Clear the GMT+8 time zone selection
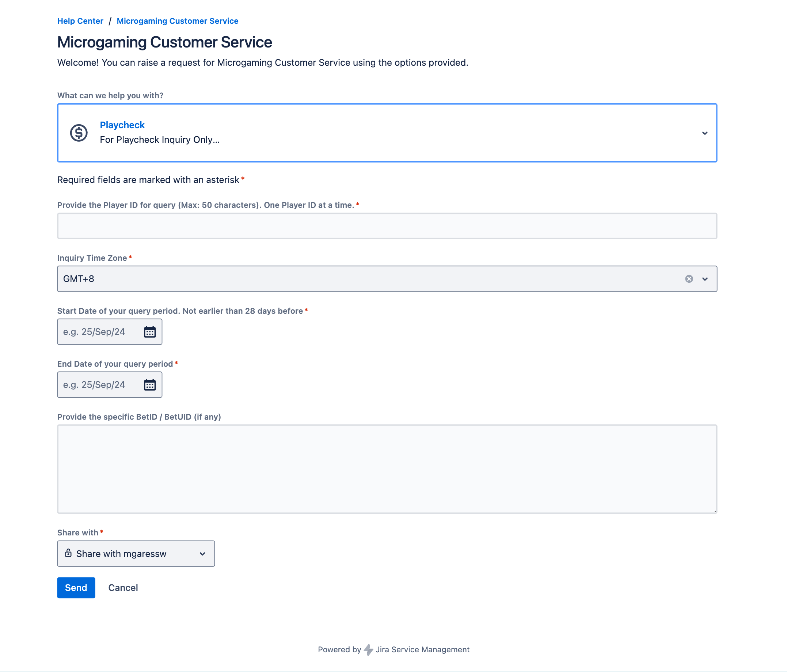The height and width of the screenshot is (672, 787). pyautogui.click(x=689, y=279)
